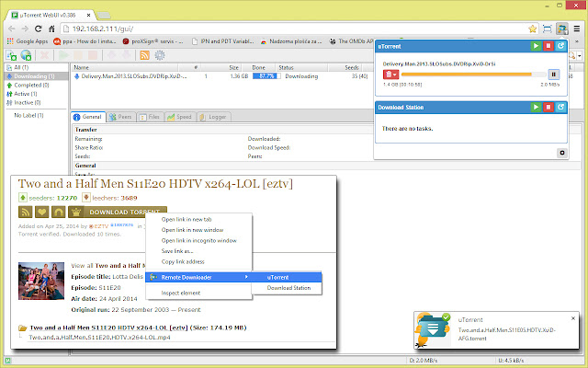The height and width of the screenshot is (368, 588).
Task: Select 'Save link as...' context menu entry
Action: point(177,251)
